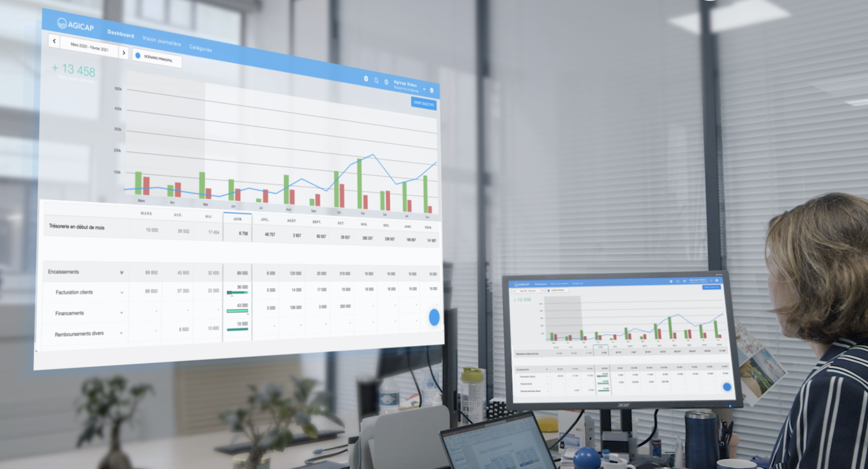The height and width of the screenshot is (469, 868).
Task: Open the Dashboard navigation icon
Action: [120, 36]
